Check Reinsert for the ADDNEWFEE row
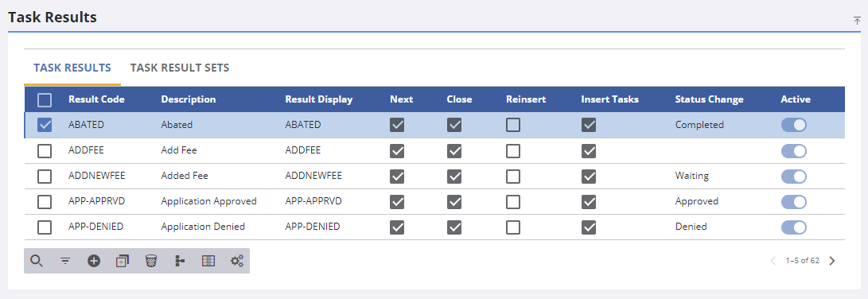This screenshot has width=868, height=299. click(x=513, y=176)
